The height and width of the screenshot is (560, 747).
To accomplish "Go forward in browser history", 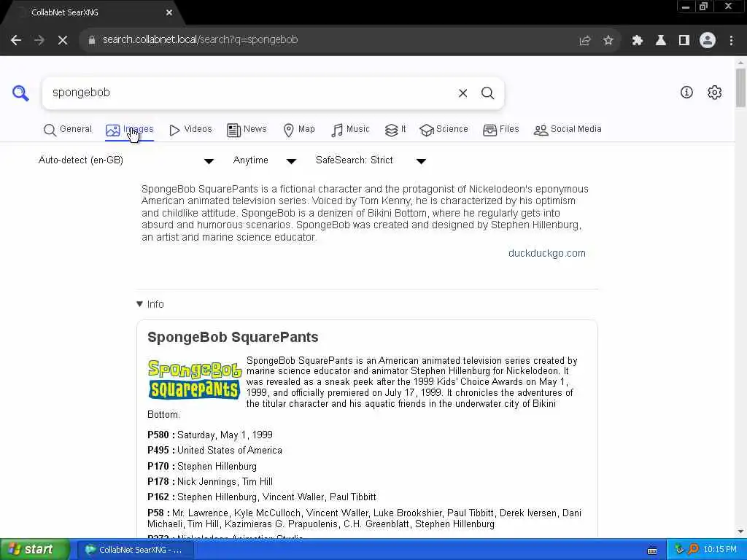I will click(39, 40).
